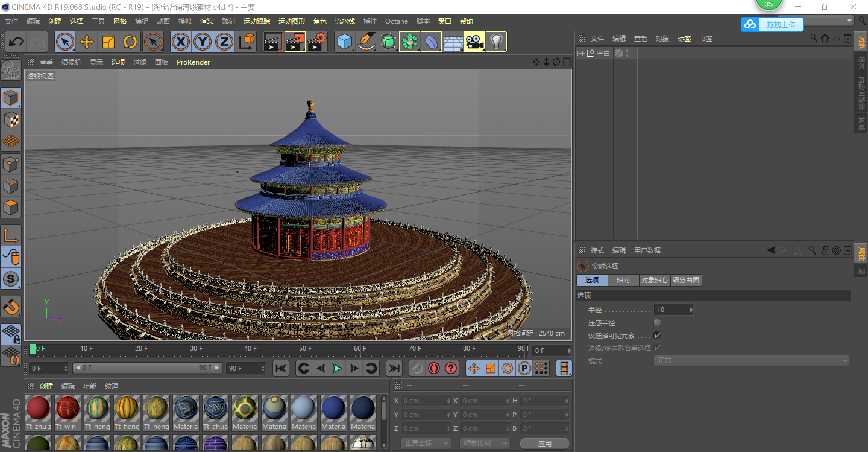Uncheck 仅选择可见元素 checkbox
The height and width of the screenshot is (452, 868).
point(657,335)
